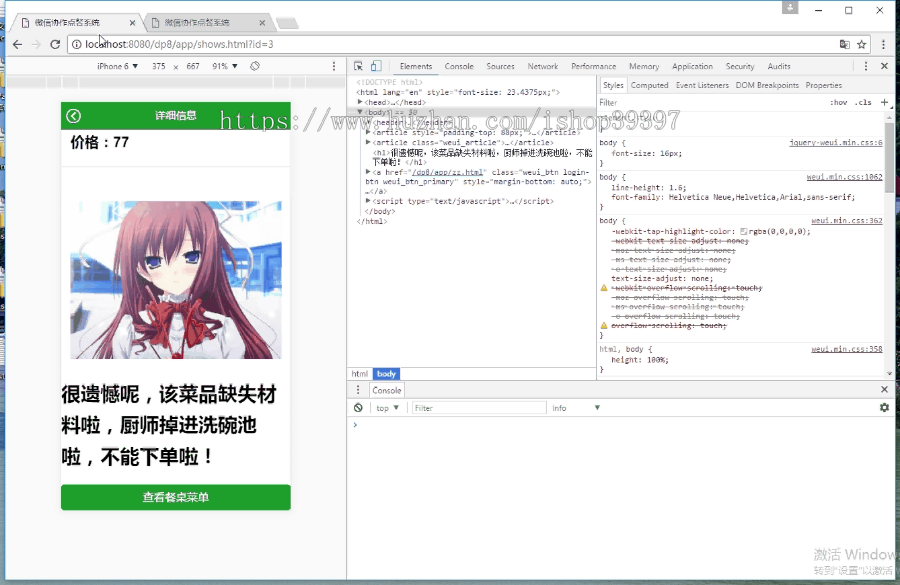Image resolution: width=900 pixels, height=585 pixels.
Task: Switch to the Sources tab
Action: tap(501, 66)
